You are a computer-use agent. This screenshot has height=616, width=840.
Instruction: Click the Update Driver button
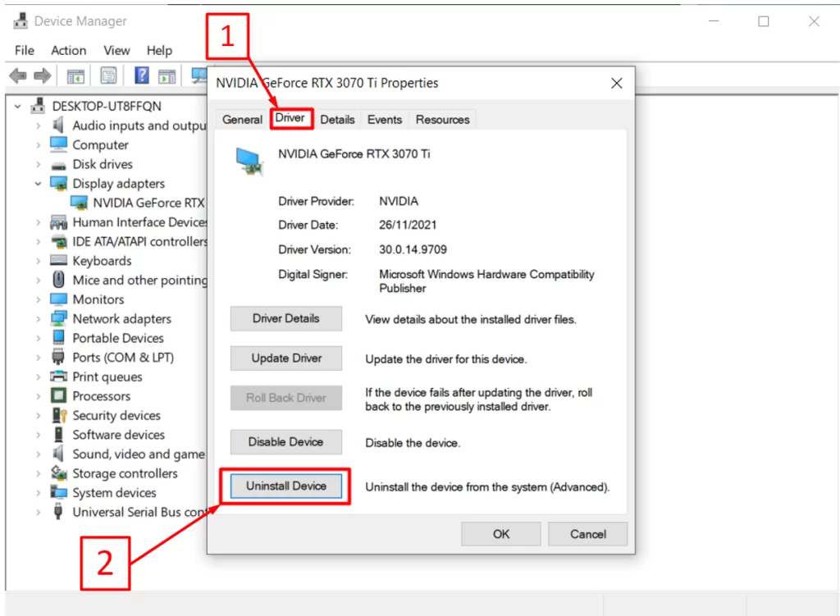click(286, 358)
